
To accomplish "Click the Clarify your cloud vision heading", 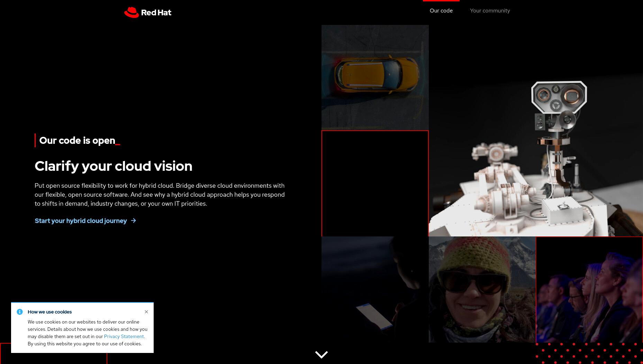I will [x=114, y=166].
